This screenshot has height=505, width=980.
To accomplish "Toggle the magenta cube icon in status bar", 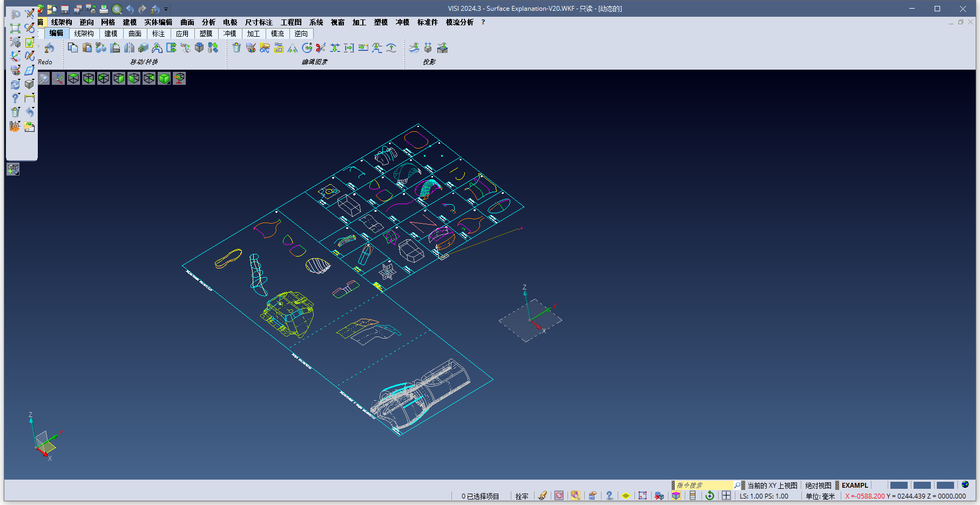I will 676,496.
